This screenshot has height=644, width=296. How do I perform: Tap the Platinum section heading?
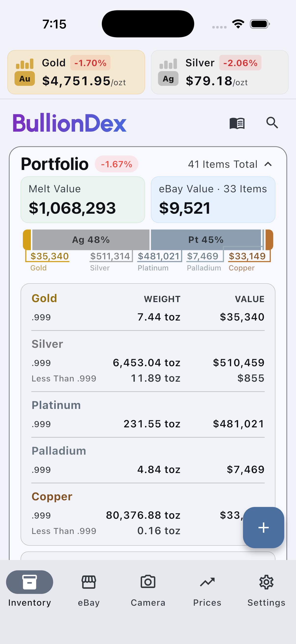point(56,405)
